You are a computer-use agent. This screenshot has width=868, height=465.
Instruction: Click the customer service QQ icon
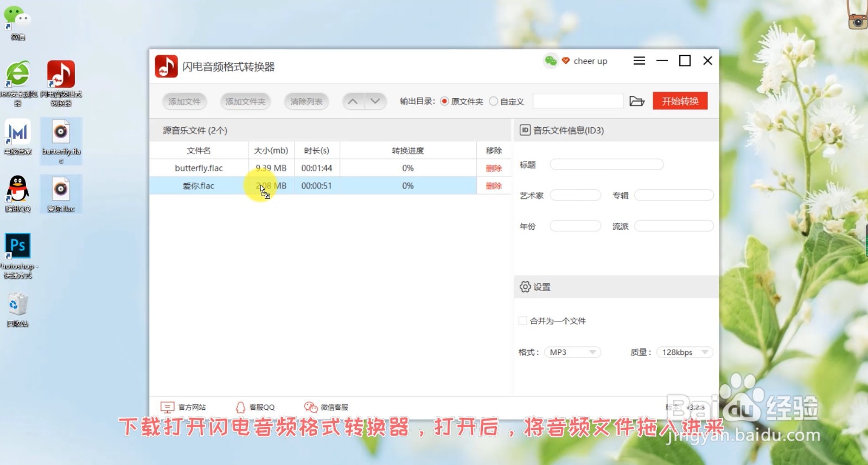pos(240,407)
